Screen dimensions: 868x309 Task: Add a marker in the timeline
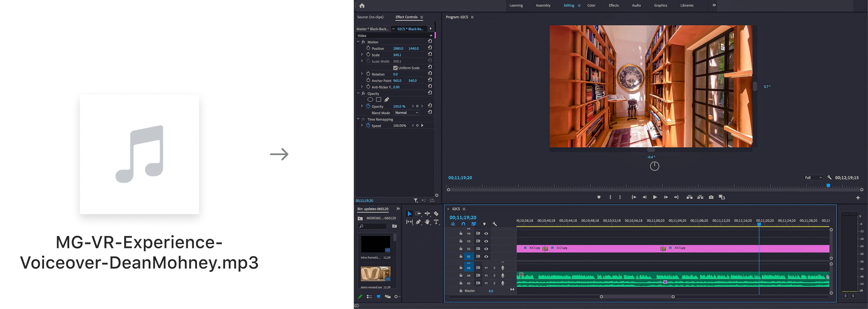click(x=484, y=224)
